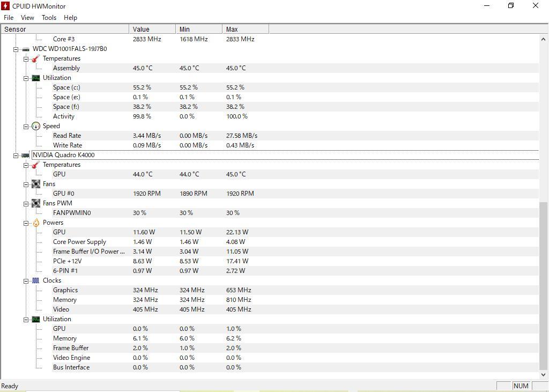Collapse the WDC WD1001FALS drive node

[x=16, y=49]
